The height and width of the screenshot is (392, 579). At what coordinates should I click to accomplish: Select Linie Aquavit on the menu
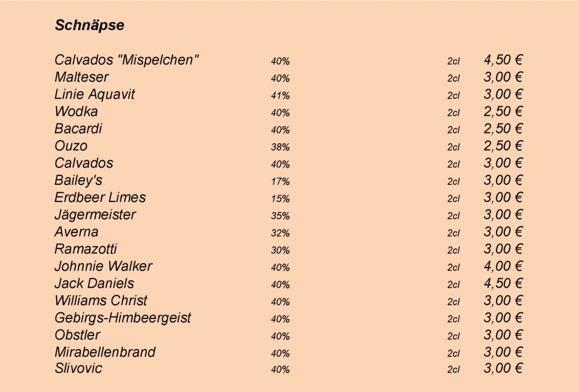pyautogui.click(x=94, y=94)
